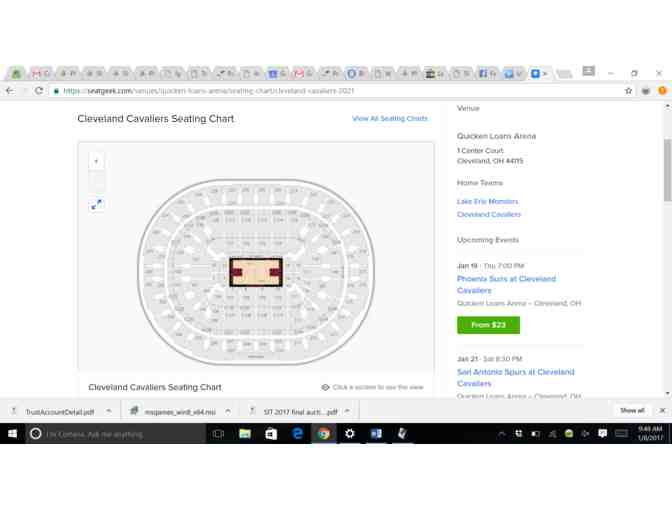Reload the SeatGeek page
The image size is (672, 510).
[39, 90]
